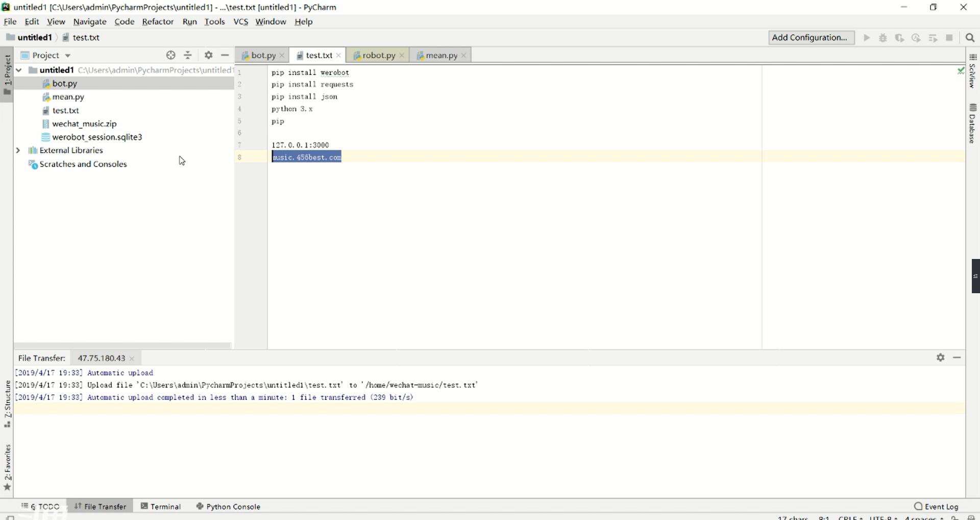Close the 47.75.180.43 transfer tab
Image resolution: width=980 pixels, height=520 pixels.
[132, 359]
